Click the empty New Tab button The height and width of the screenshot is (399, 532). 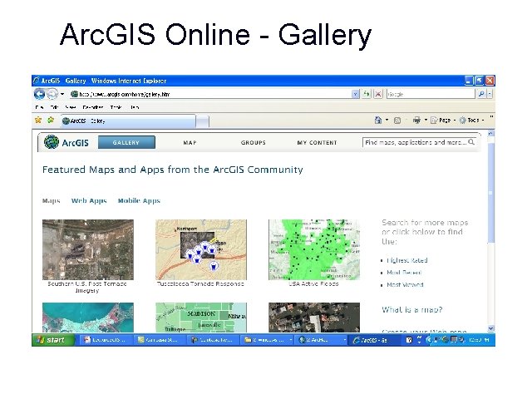(x=202, y=121)
